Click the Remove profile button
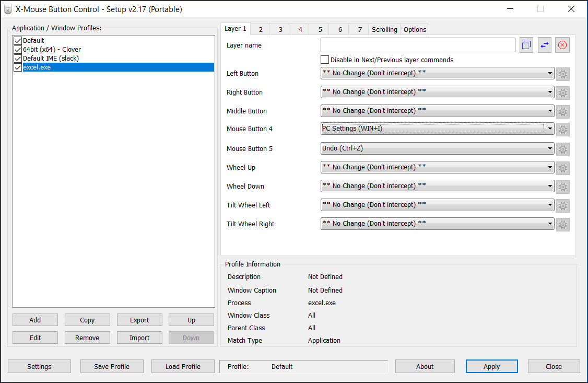This screenshot has width=588, height=383. click(87, 338)
